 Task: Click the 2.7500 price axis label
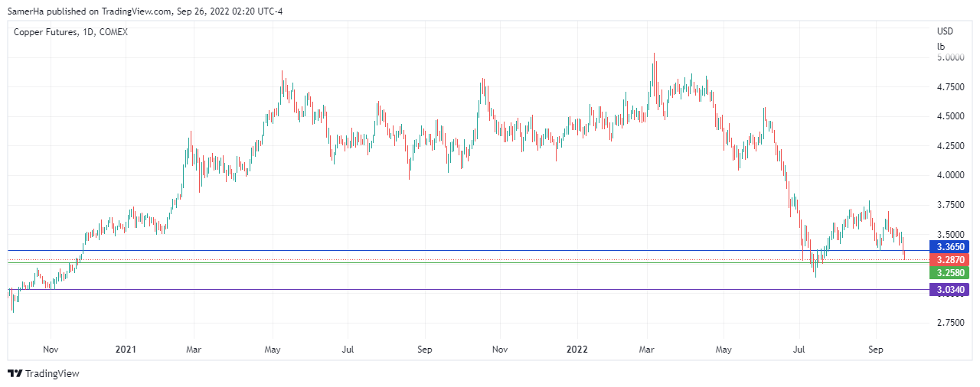pyautogui.click(x=950, y=323)
